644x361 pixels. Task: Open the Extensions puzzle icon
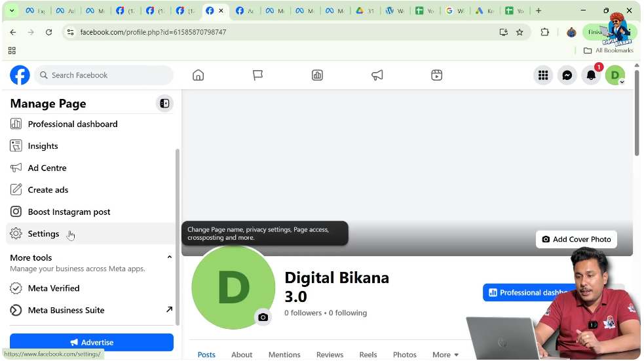click(x=544, y=32)
